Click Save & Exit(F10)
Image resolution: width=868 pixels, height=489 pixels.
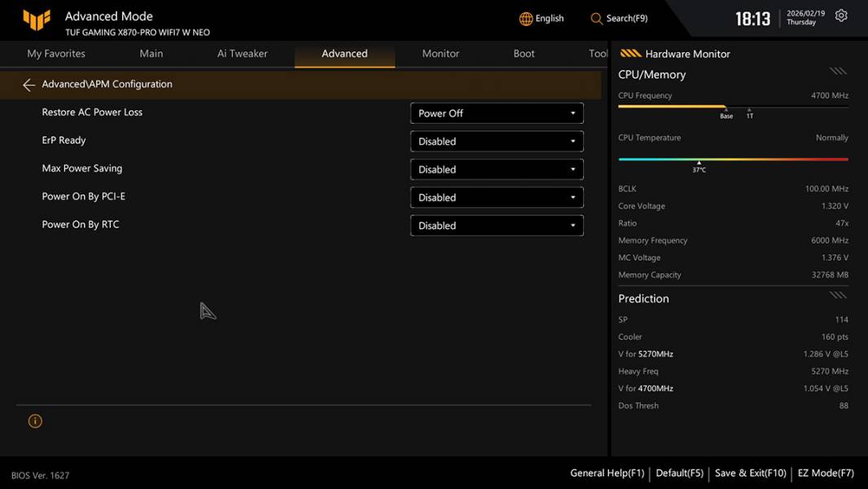[750, 473]
